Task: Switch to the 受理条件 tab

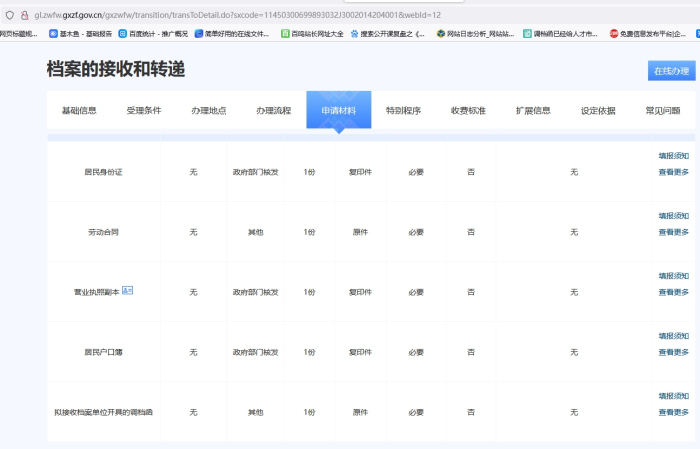Action: 144,110
